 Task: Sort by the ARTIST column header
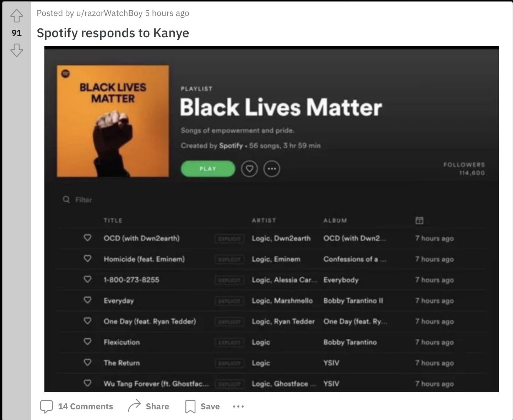[x=264, y=220]
